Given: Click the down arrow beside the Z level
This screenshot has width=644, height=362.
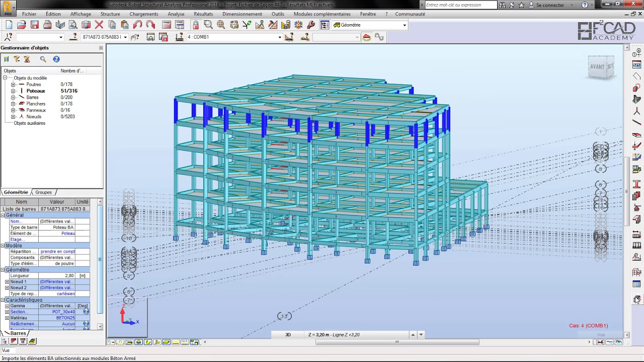Looking at the screenshot, I should pyautogui.click(x=421, y=335).
